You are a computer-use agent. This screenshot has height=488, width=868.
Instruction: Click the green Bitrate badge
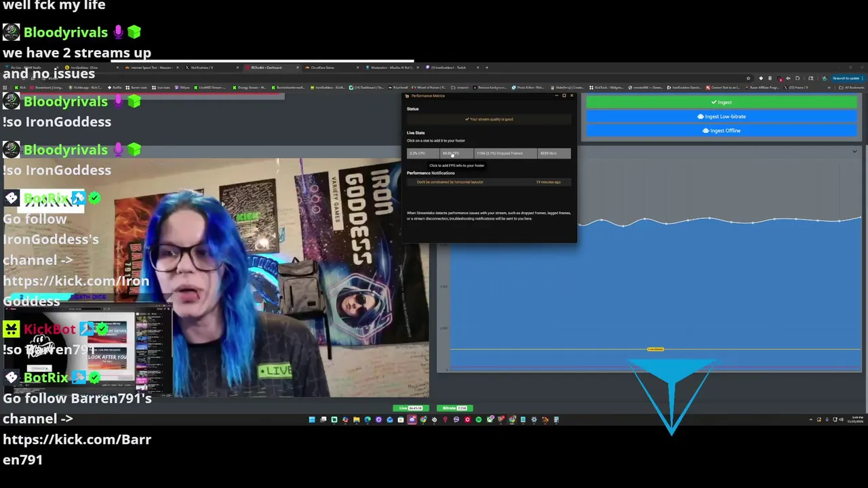pos(454,408)
